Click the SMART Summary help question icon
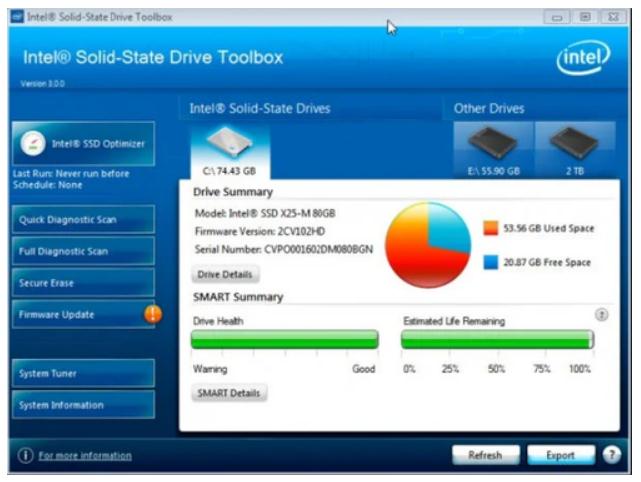641x482 pixels. click(601, 314)
